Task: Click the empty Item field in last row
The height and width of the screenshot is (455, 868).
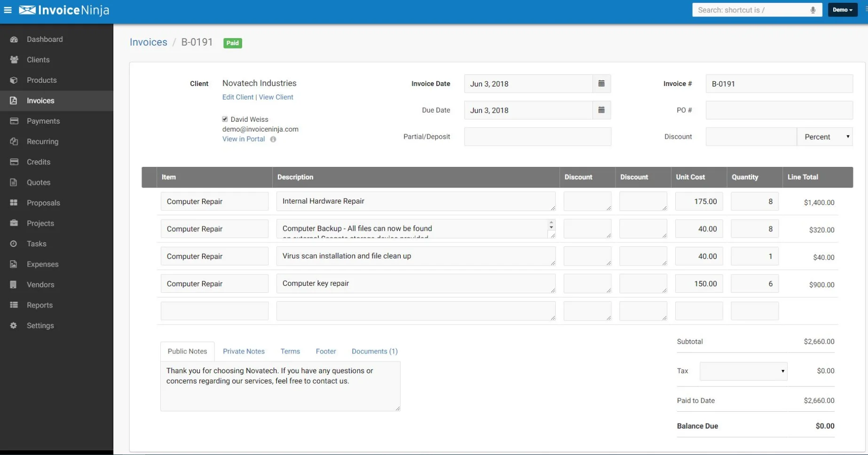Action: [x=214, y=311]
